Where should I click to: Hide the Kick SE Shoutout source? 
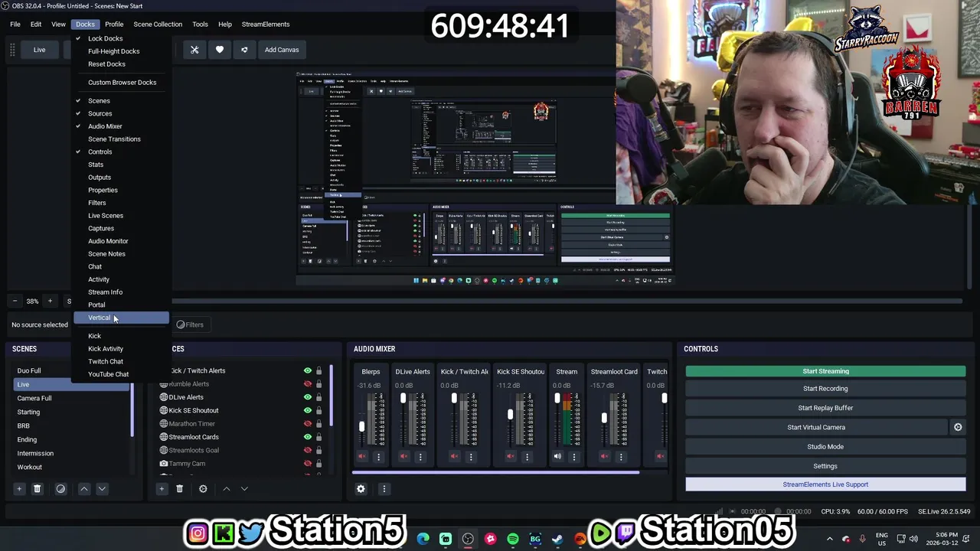coord(308,411)
